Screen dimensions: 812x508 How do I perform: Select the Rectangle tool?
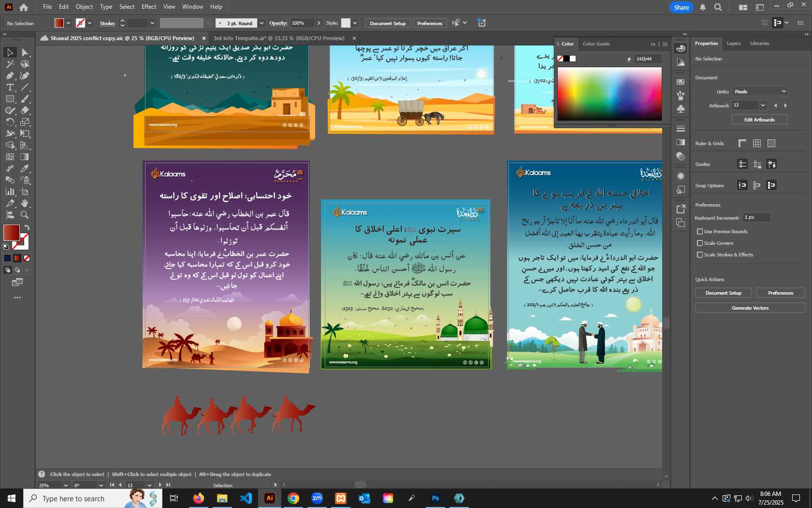(x=10, y=99)
